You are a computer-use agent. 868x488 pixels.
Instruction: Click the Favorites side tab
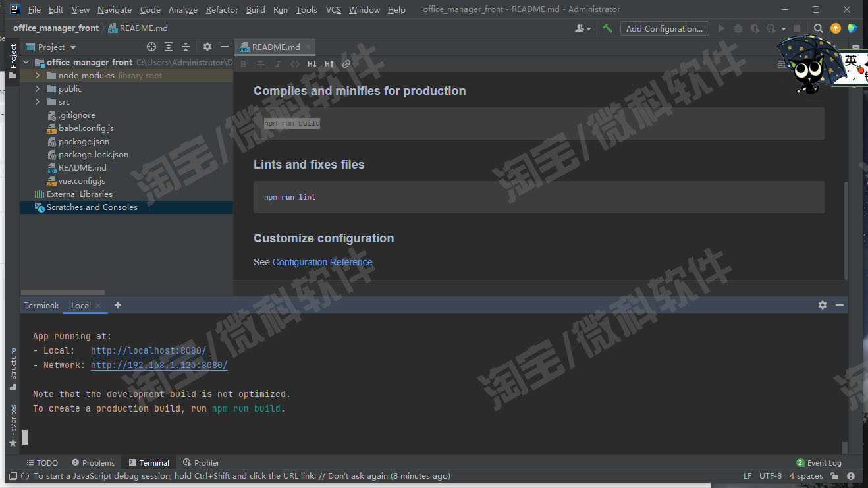[13, 425]
